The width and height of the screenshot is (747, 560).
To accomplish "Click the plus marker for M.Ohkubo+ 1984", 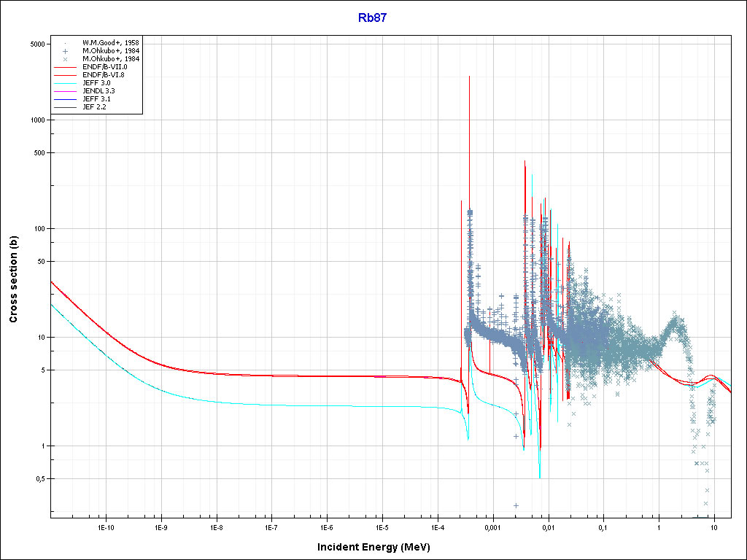I will pos(65,51).
